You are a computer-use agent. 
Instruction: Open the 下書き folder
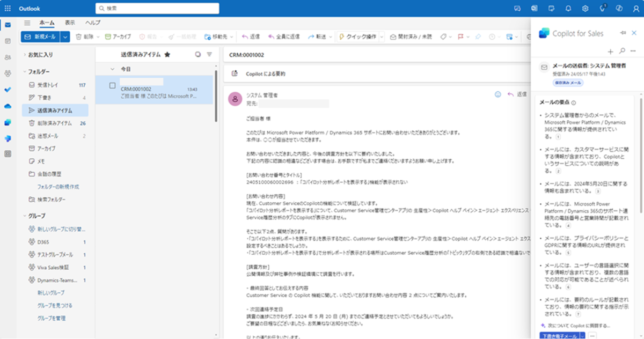55,98
